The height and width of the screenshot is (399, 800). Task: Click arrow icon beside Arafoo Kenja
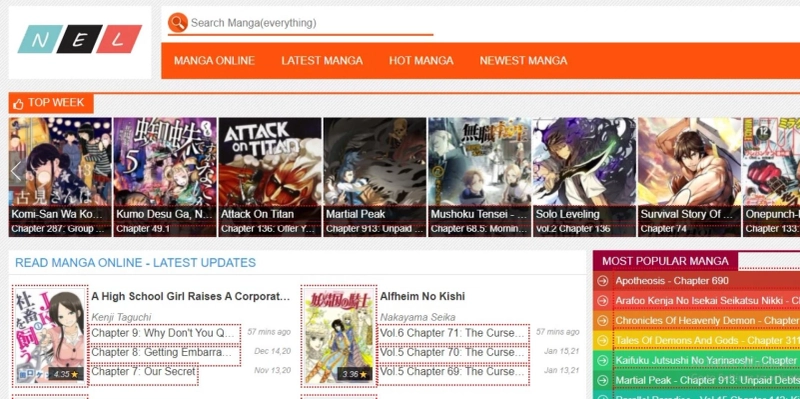click(603, 301)
